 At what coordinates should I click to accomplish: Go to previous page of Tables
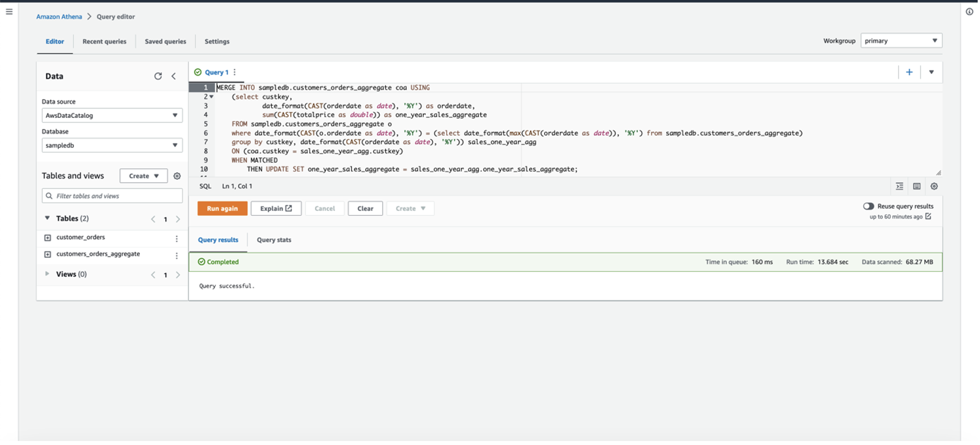tap(153, 220)
